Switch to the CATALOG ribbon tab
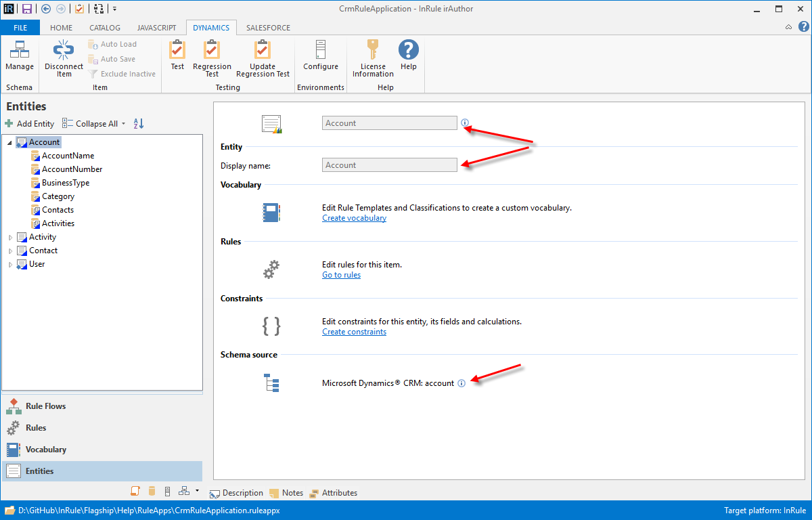 click(105, 28)
